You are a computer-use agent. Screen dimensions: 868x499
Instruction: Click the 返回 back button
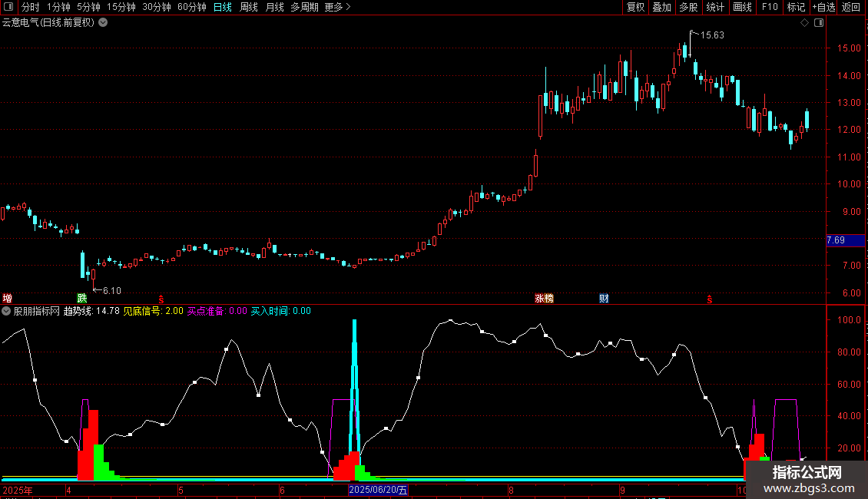tap(851, 7)
